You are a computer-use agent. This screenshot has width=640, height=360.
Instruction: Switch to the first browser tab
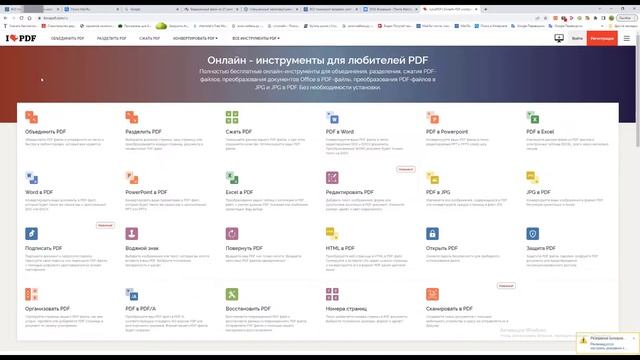point(32,9)
